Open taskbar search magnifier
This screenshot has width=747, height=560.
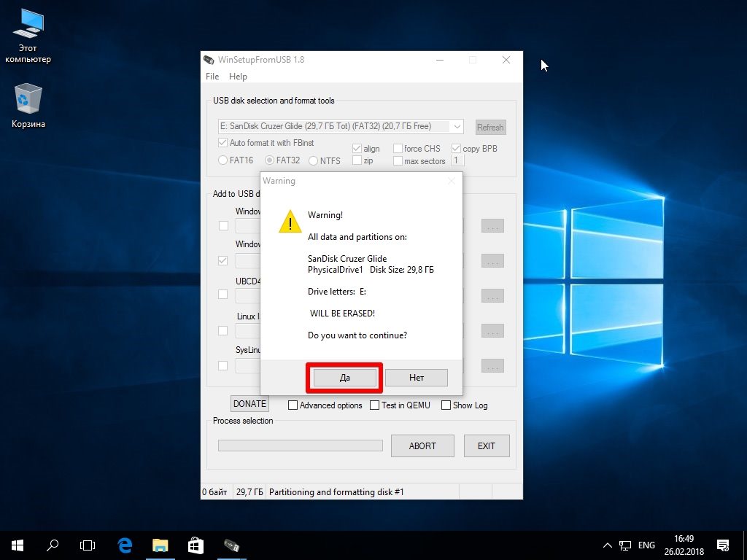53,545
